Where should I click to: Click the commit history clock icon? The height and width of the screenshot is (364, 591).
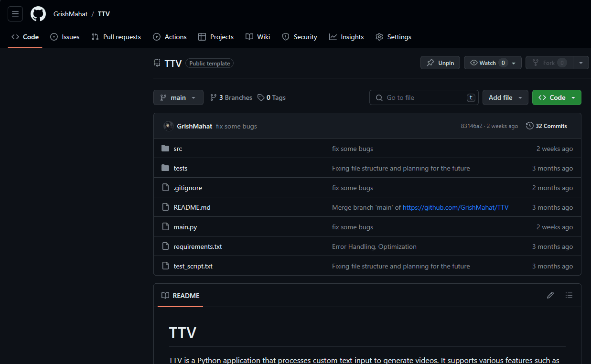tap(529, 126)
